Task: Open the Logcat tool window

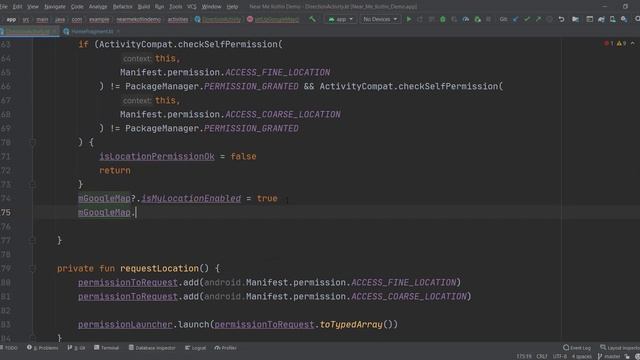Action: (x=196, y=348)
